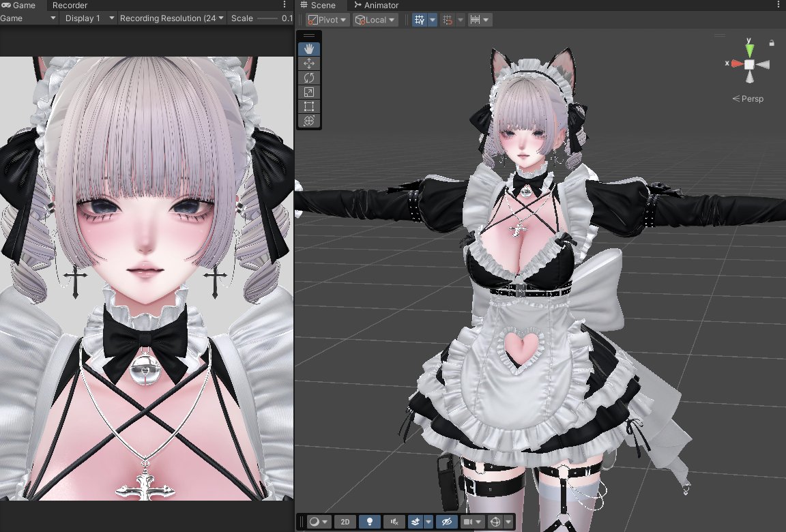Viewport: 786px width, 532px height.
Task: Open scene camera settings dropdown
Action: tap(472, 522)
